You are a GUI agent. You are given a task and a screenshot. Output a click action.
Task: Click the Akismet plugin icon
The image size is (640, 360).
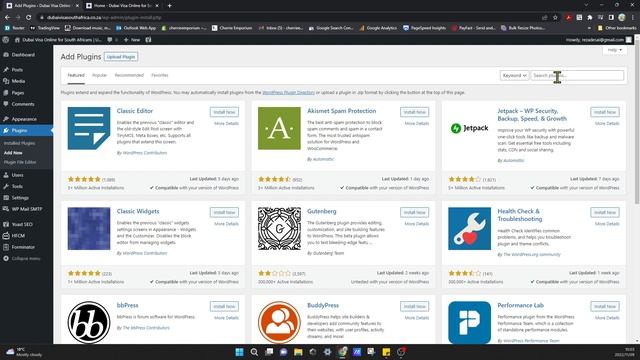coord(279,128)
